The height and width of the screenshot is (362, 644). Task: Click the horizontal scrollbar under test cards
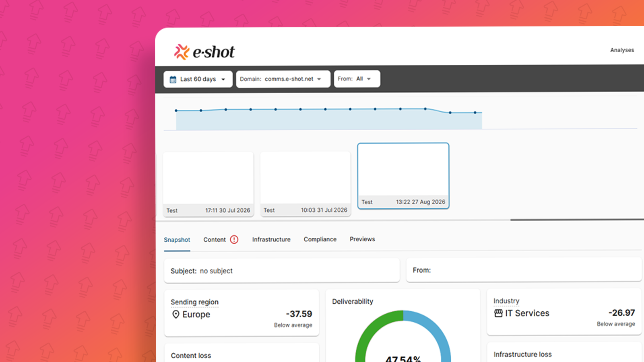(x=577, y=220)
